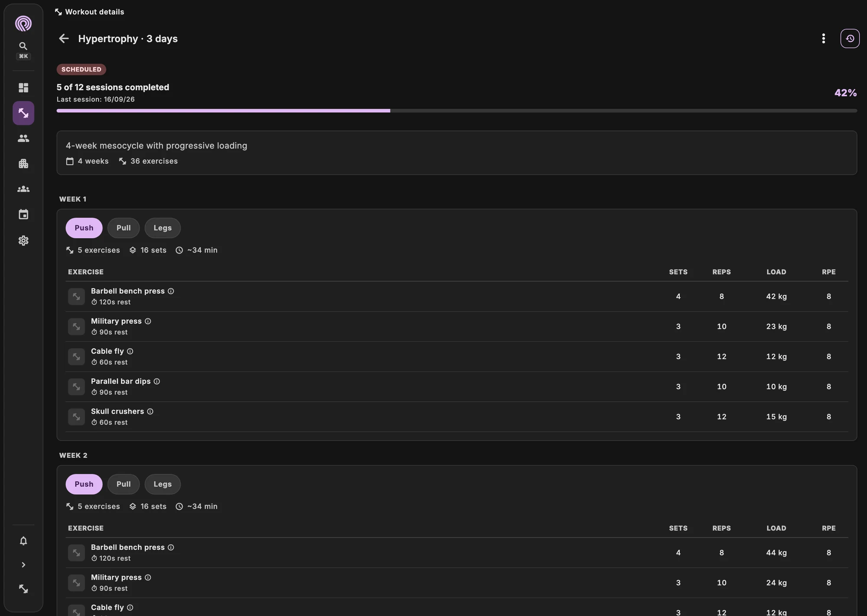Show info for Week 2 Barbell bench press
This screenshot has width=867, height=616.
tap(171, 547)
